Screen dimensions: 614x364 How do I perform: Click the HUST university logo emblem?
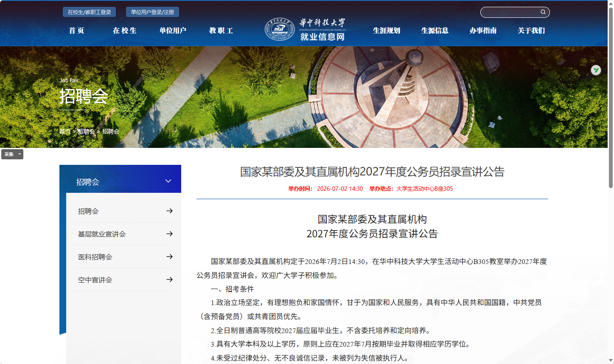[280, 29]
